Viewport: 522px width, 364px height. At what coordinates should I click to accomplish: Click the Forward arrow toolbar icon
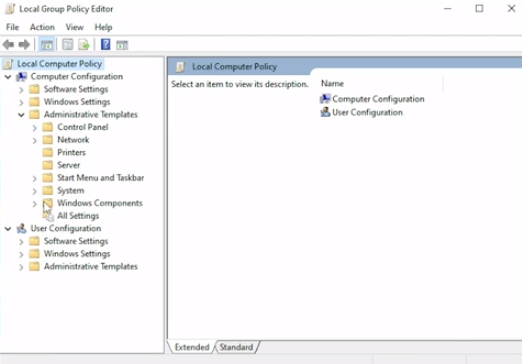pos(24,44)
